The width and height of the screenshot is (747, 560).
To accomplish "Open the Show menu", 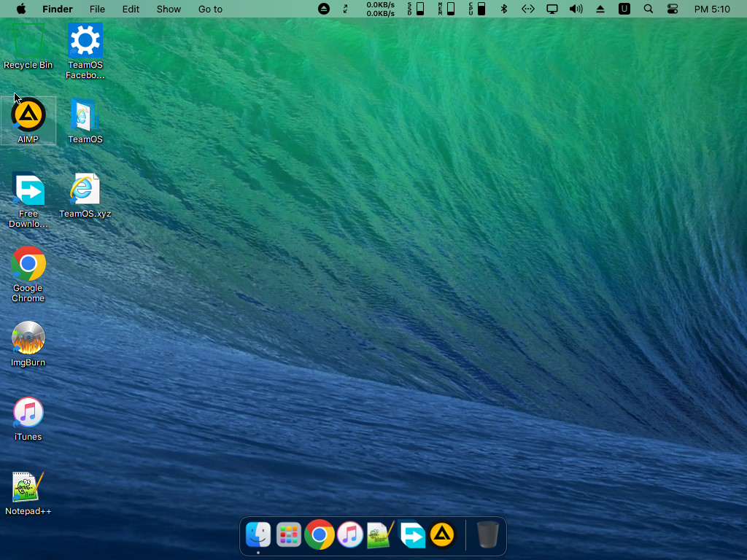I will (x=169, y=9).
